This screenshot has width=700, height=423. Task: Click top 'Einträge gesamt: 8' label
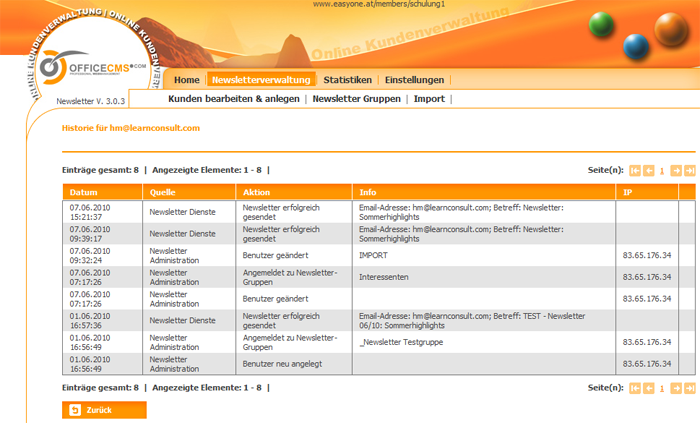pyautogui.click(x=100, y=170)
